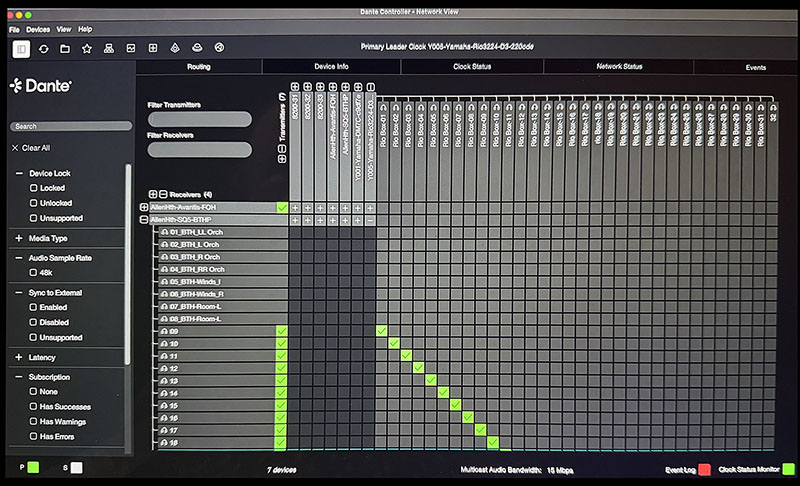Expand the 8200-S1 transmitter column
800x486 pixels.
(x=294, y=87)
